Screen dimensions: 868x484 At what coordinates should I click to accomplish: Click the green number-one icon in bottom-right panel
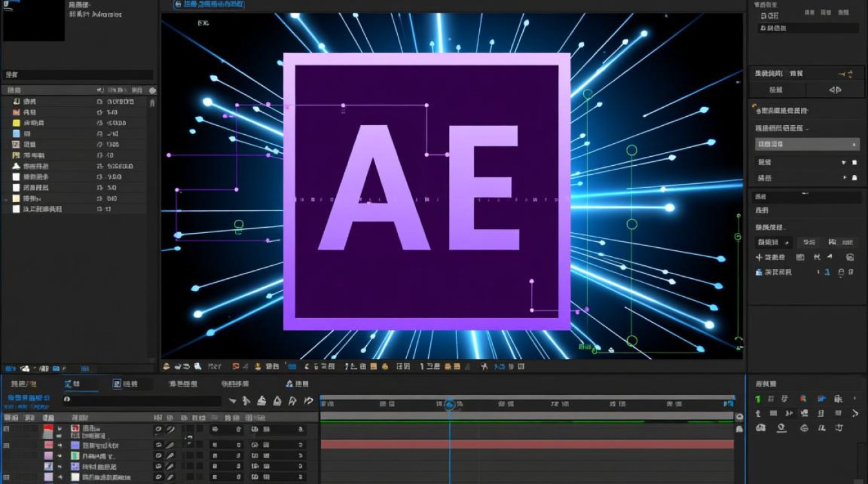(758, 399)
